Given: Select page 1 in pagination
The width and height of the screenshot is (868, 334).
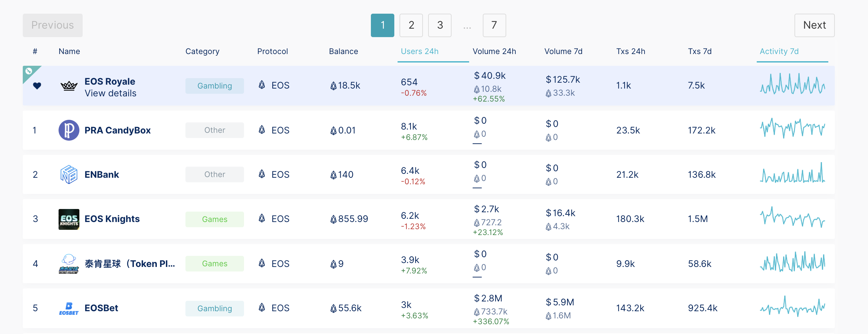Looking at the screenshot, I should (383, 25).
